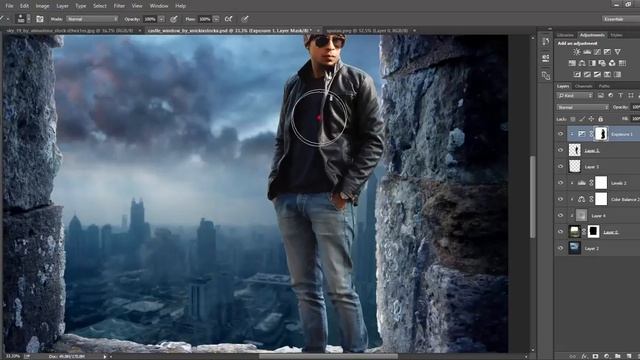Image resolution: width=640 pixels, height=360 pixels.
Task: Open the Opacity slider arrow in options bar
Action: pyautogui.click(x=162, y=19)
